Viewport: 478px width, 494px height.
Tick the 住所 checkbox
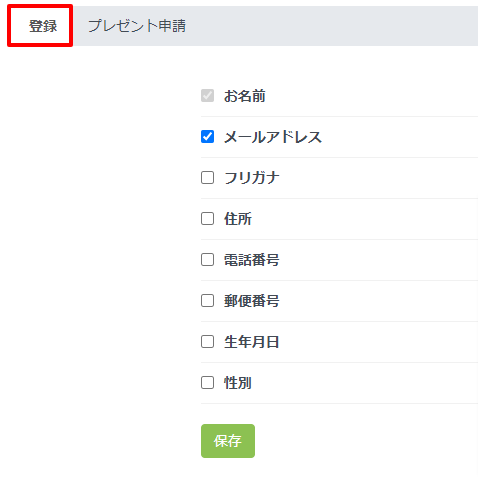[207, 219]
